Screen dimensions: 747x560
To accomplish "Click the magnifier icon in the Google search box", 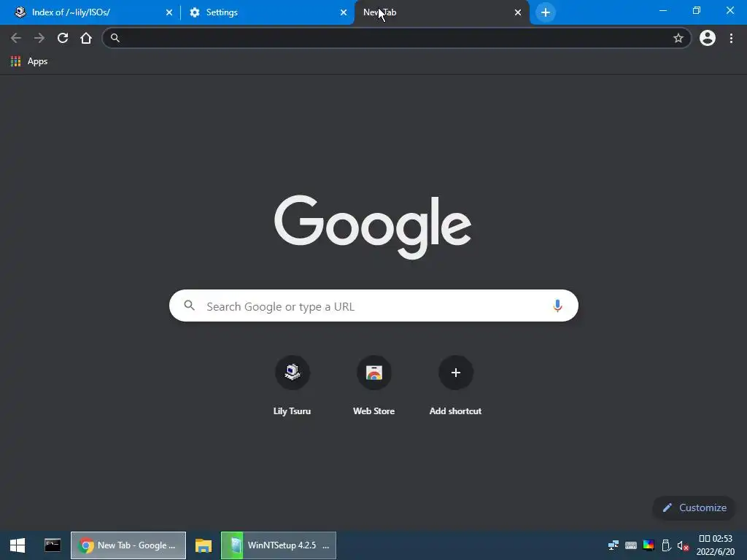I will [189, 306].
